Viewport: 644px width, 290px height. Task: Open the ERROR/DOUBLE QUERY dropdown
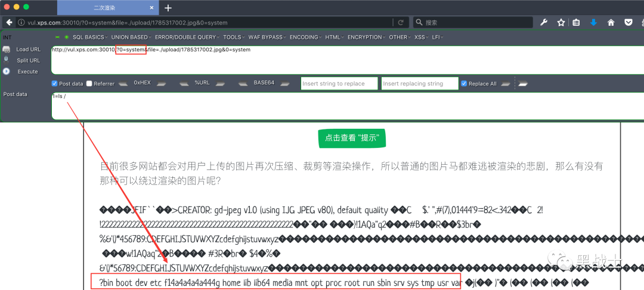[x=187, y=37]
